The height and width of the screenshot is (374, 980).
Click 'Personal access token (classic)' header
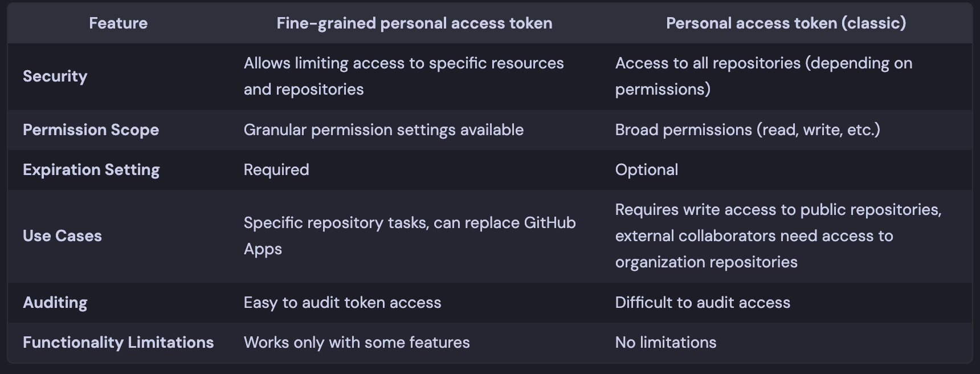[x=786, y=23]
